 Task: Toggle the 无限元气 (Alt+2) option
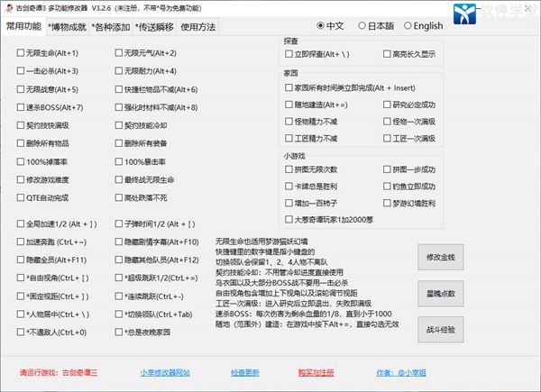coord(118,53)
